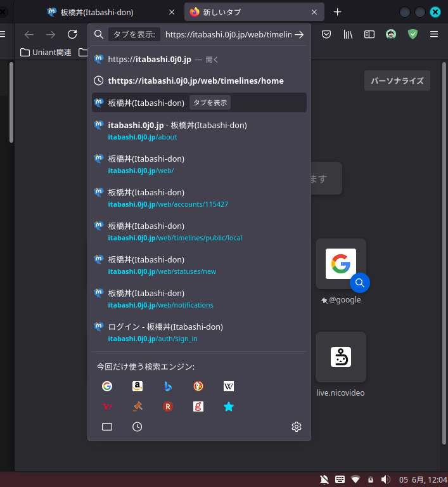Choose the DuckDuckGo search engine icon

(x=198, y=386)
